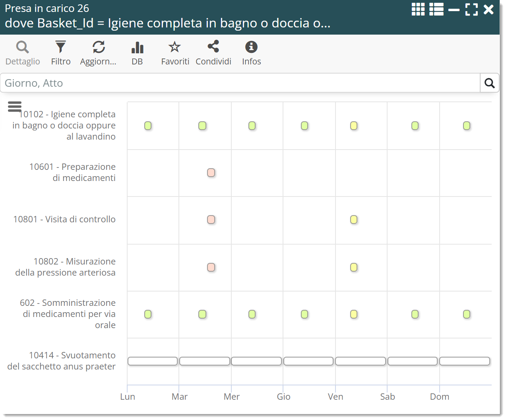Select Sunday's marker for Somministrazione di medicamenti
The image size is (506, 420).
click(x=467, y=314)
